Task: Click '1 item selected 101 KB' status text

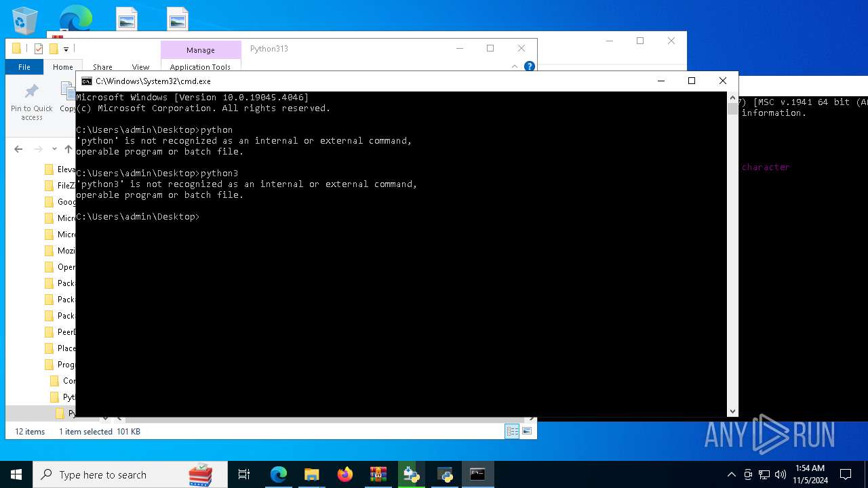Action: coord(100,432)
